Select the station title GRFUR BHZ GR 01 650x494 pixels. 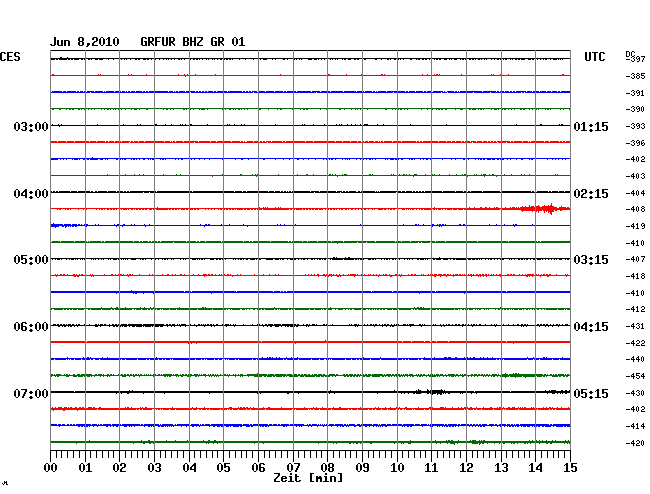(x=193, y=42)
